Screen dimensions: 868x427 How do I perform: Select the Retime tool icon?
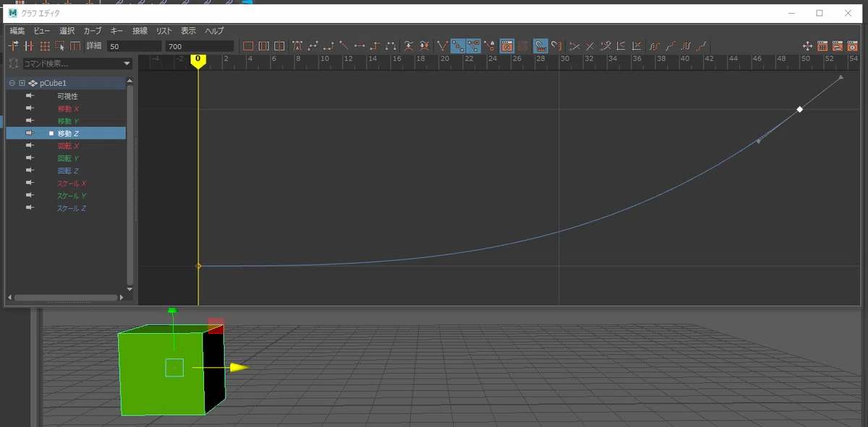click(75, 46)
